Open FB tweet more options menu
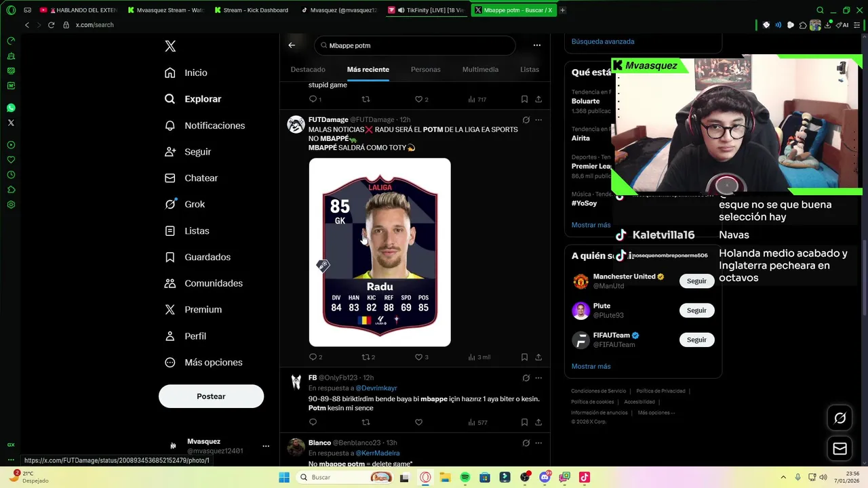 (x=538, y=378)
